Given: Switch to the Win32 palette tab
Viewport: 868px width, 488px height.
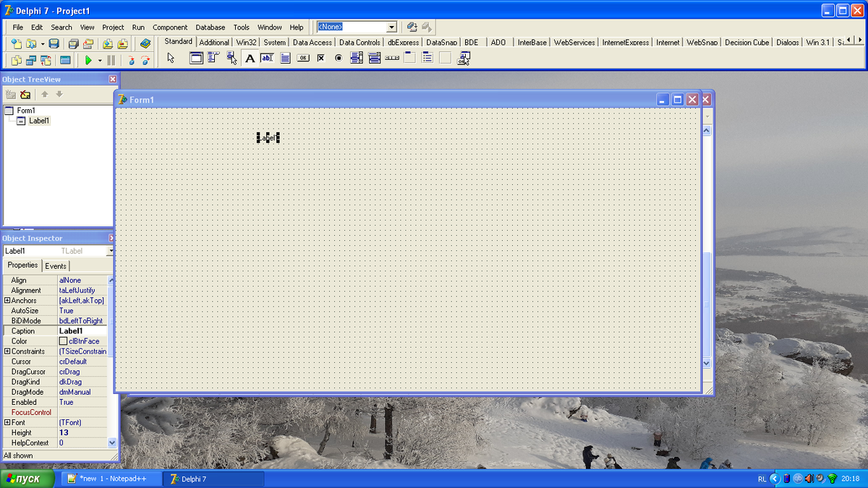Looking at the screenshot, I should (x=246, y=43).
